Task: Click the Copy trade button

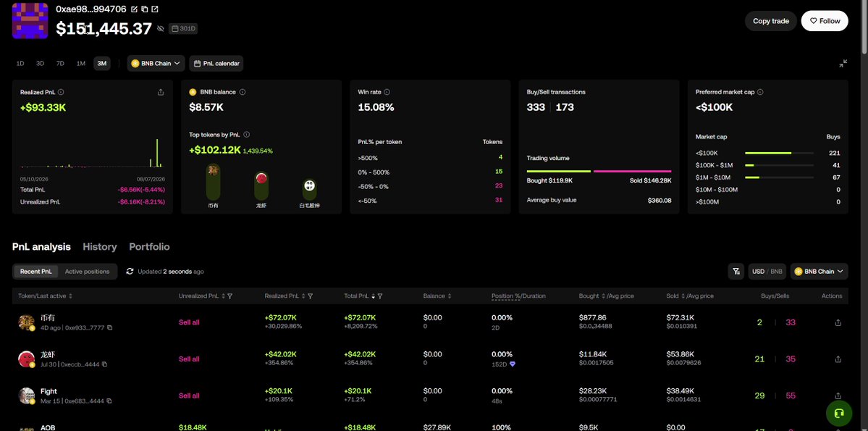Action: (770, 21)
